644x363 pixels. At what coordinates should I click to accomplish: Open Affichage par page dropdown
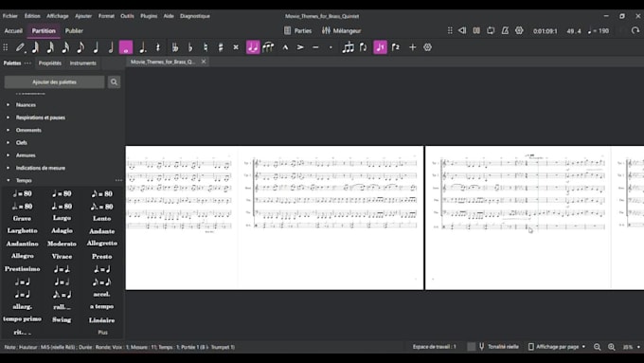(557, 347)
